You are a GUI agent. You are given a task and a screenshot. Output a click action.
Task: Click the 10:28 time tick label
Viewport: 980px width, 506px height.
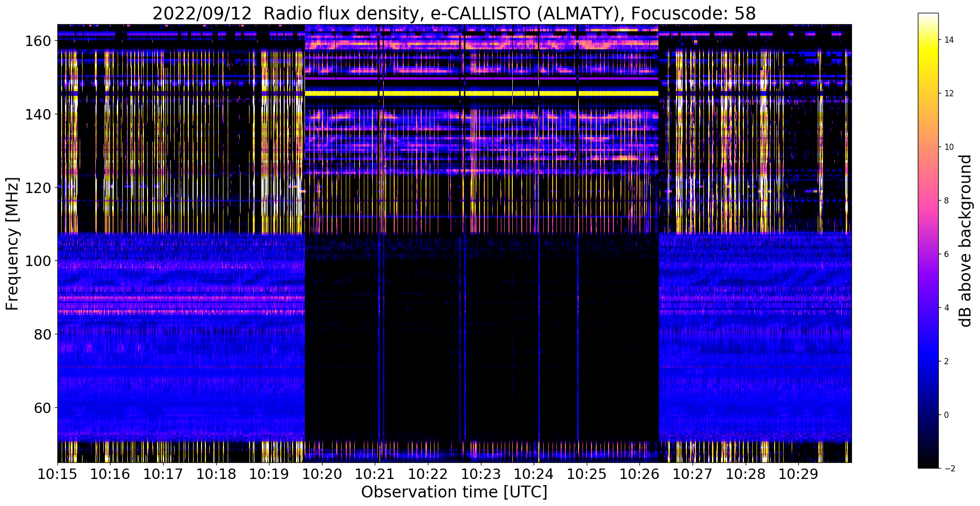coord(746,473)
